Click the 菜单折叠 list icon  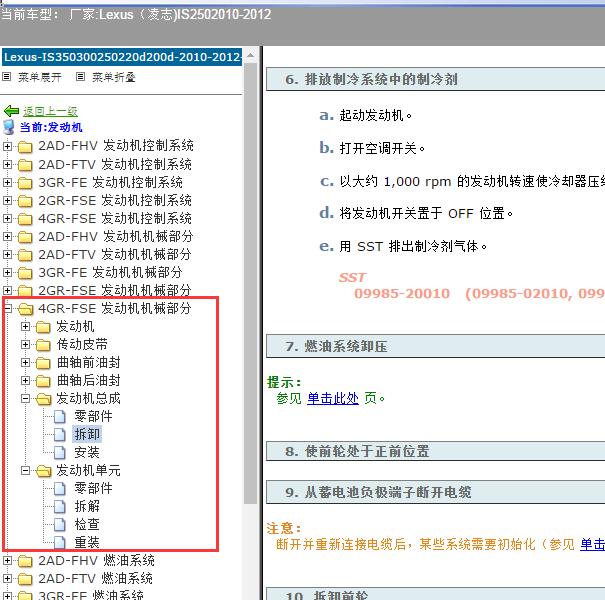click(80, 77)
